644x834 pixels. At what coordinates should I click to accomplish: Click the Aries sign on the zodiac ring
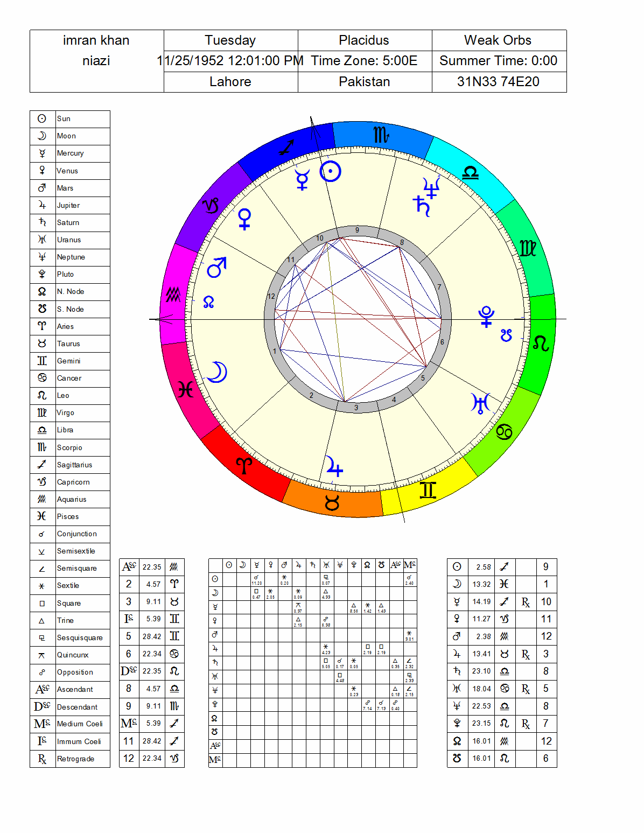tap(244, 466)
